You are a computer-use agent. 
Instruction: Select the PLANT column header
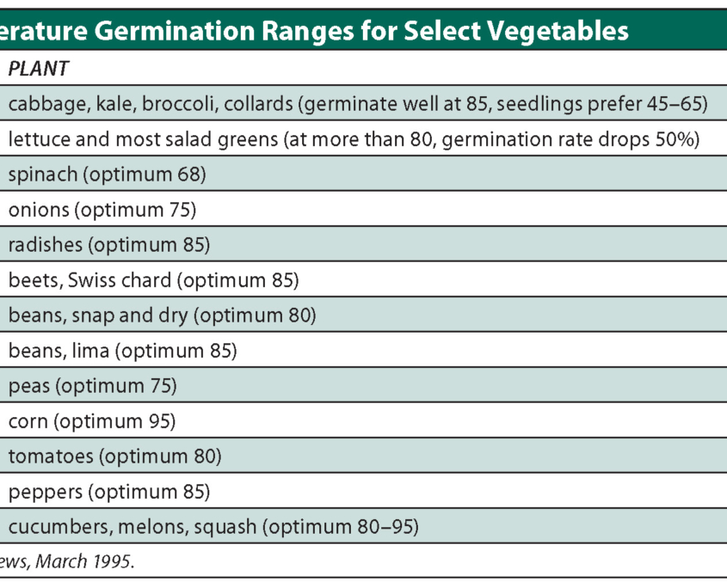(x=39, y=68)
